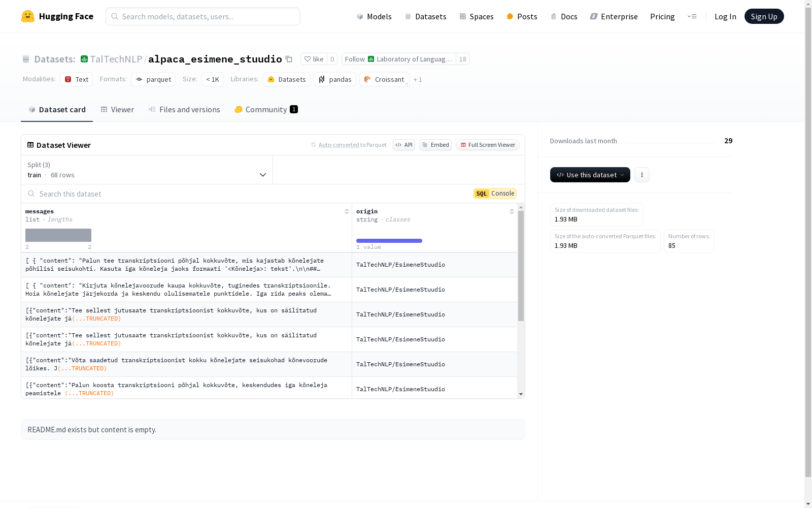The image size is (812, 508).
Task: Open Models in top navigation
Action: (374, 16)
